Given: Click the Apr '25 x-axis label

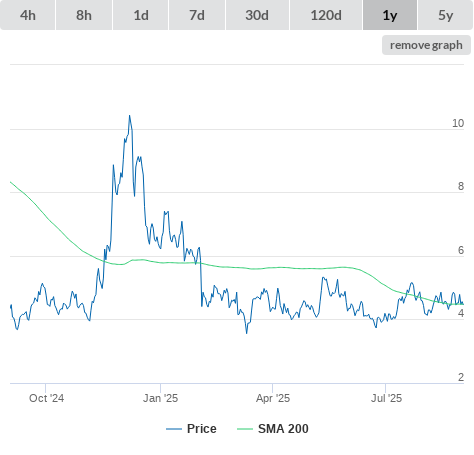Looking at the screenshot, I should point(273,398).
